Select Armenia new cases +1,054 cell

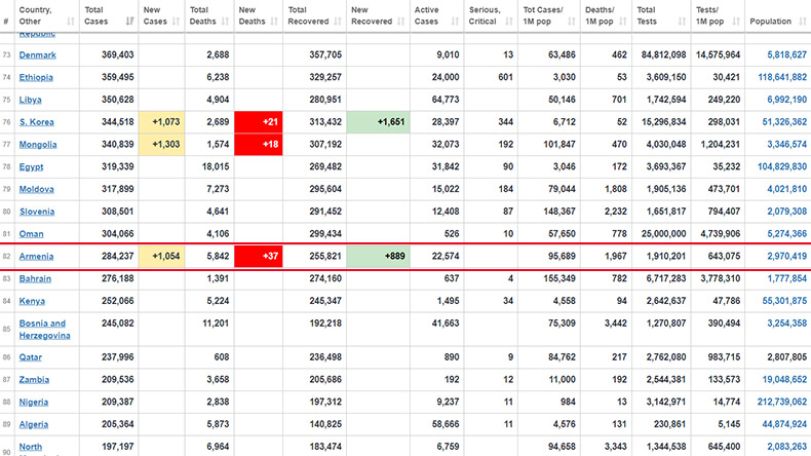point(161,256)
